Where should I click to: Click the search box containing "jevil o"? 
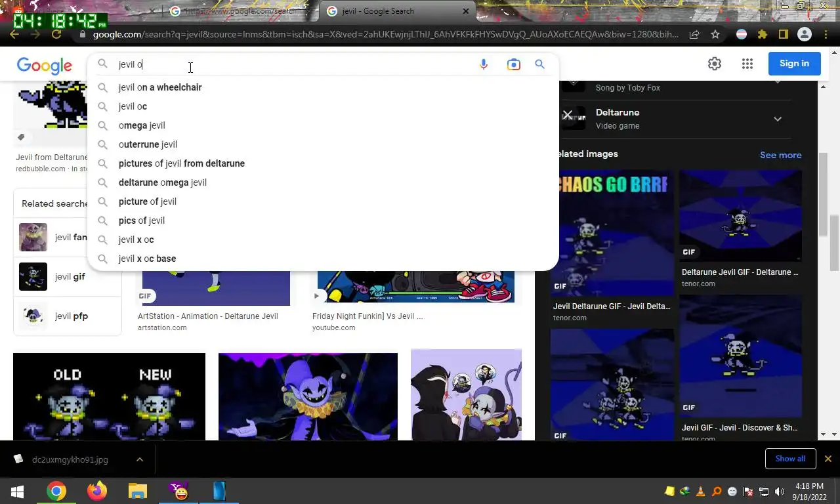(295, 64)
